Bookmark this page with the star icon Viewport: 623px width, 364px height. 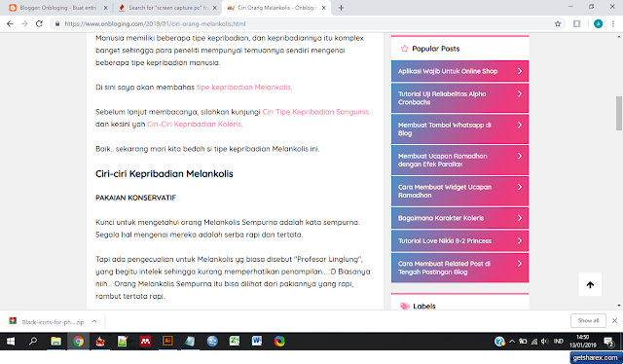[558, 23]
